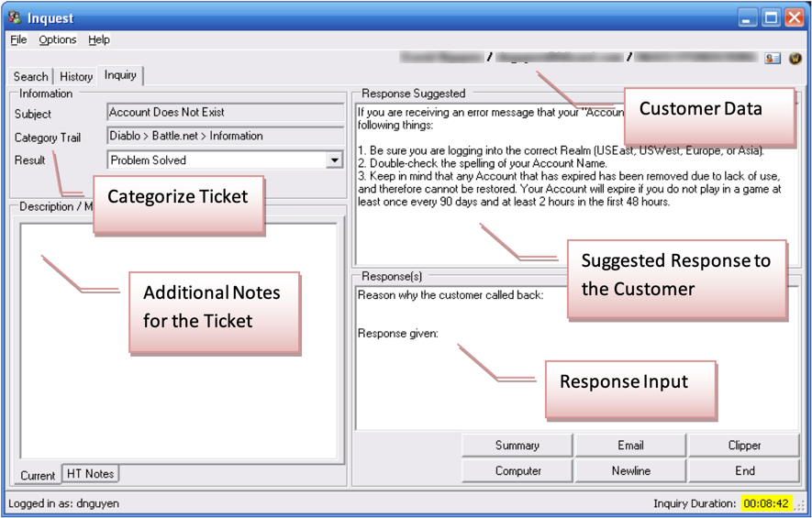Click the Inquest app icon in title bar
This screenshot has height=518, width=812.
(x=15, y=17)
